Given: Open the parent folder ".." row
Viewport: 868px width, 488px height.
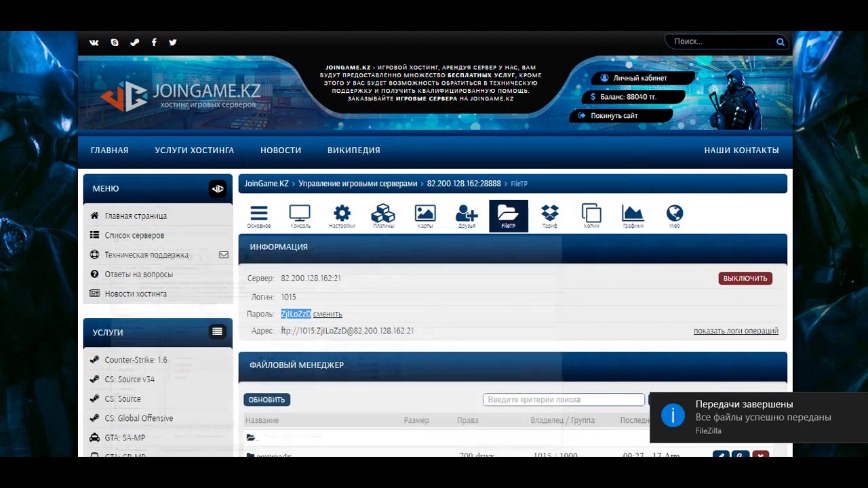Looking at the screenshot, I should pyautogui.click(x=252, y=438).
